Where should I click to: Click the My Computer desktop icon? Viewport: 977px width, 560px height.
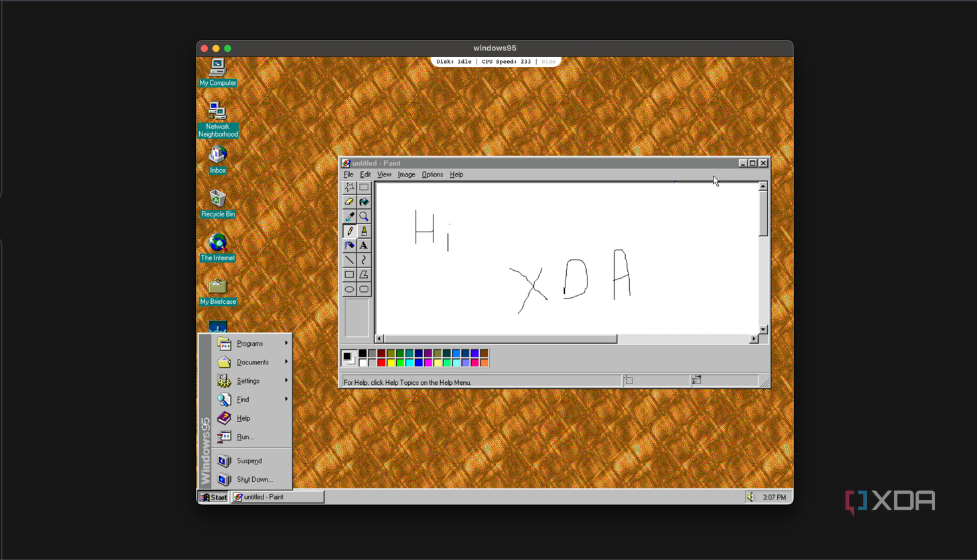218,72
